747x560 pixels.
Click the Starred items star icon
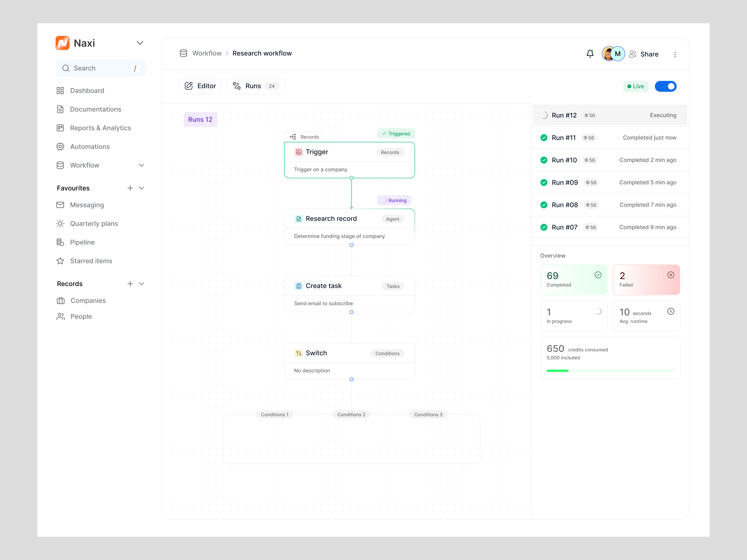coord(60,261)
